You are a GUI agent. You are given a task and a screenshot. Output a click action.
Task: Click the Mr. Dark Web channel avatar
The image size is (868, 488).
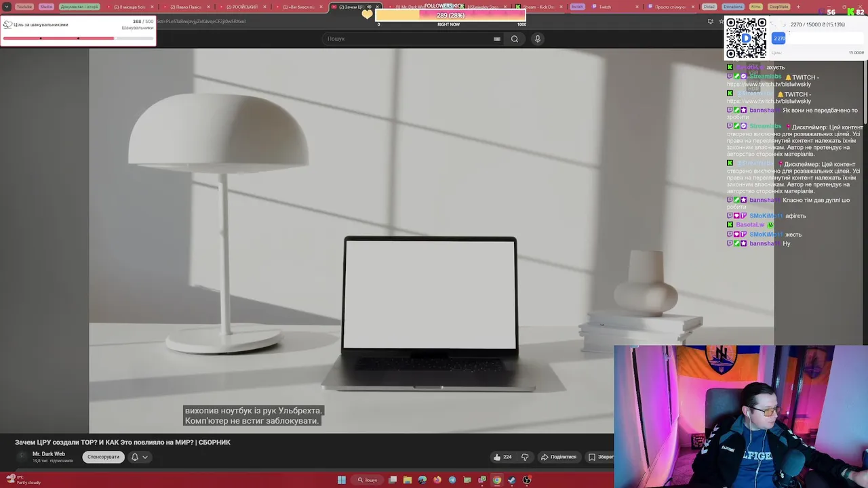pos(22,457)
